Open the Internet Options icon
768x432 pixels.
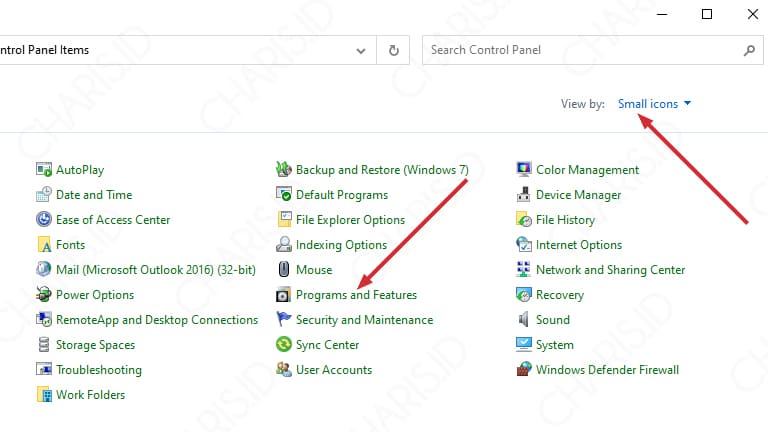coord(524,245)
